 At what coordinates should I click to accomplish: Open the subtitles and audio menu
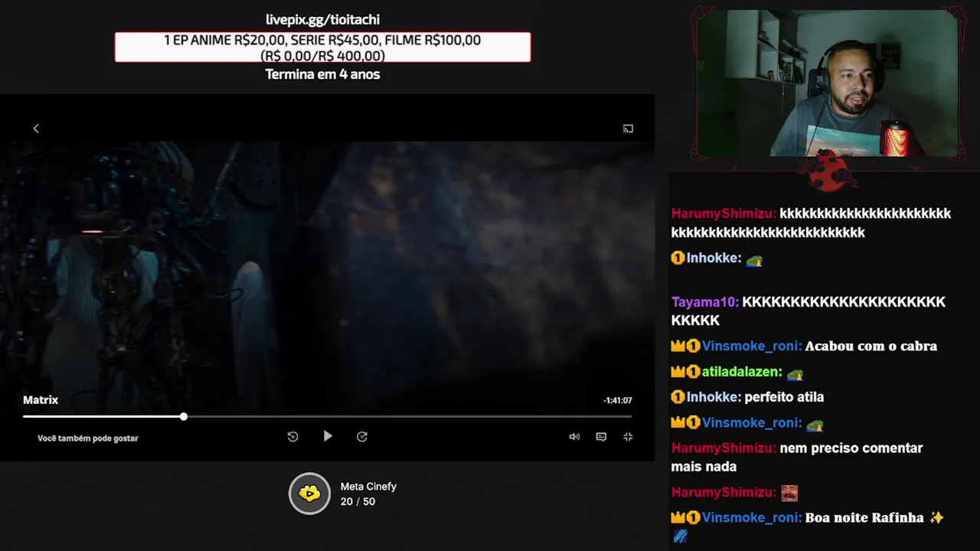tap(601, 437)
